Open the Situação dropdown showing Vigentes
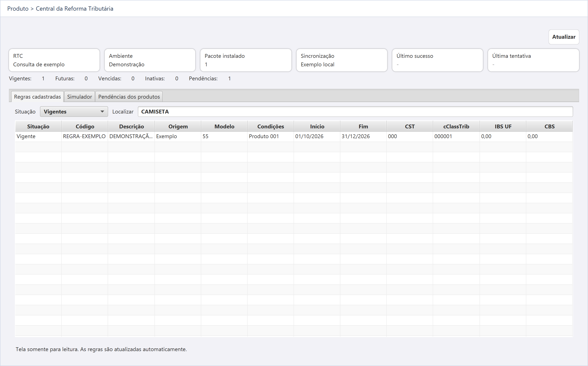Image resolution: width=588 pixels, height=366 pixels. [x=74, y=112]
